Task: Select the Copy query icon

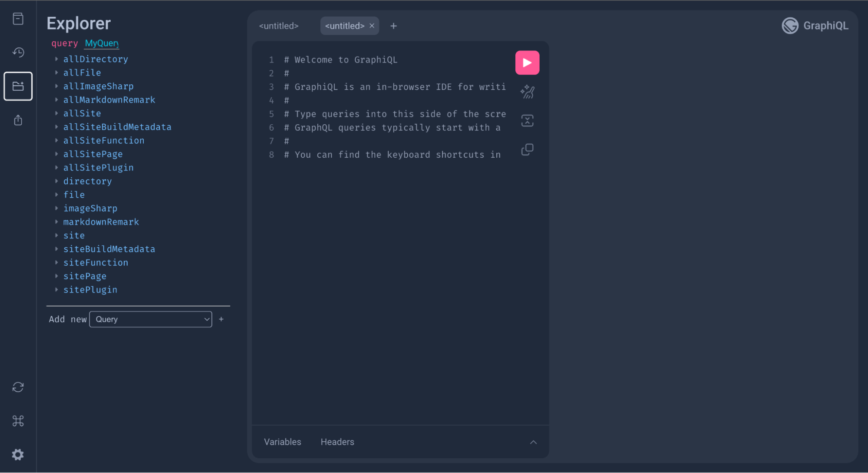Action: click(528, 149)
